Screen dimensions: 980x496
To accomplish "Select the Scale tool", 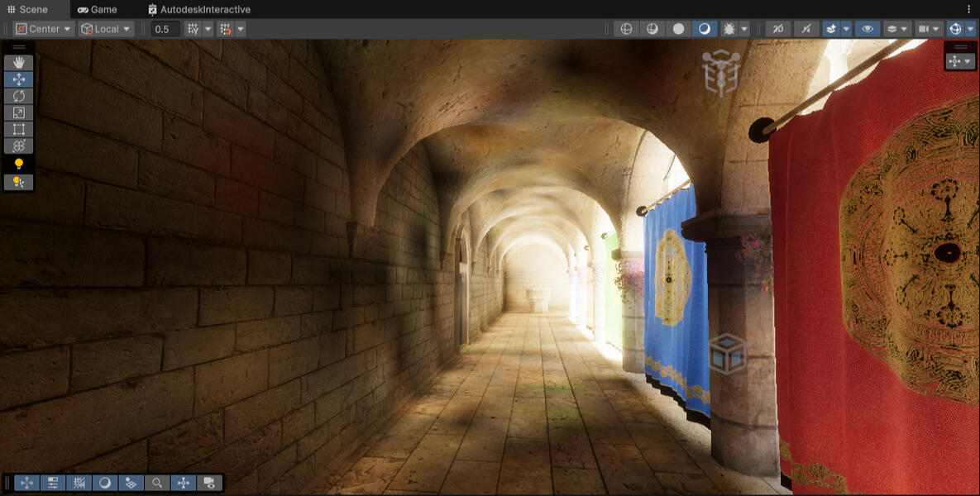I will pyautogui.click(x=18, y=112).
